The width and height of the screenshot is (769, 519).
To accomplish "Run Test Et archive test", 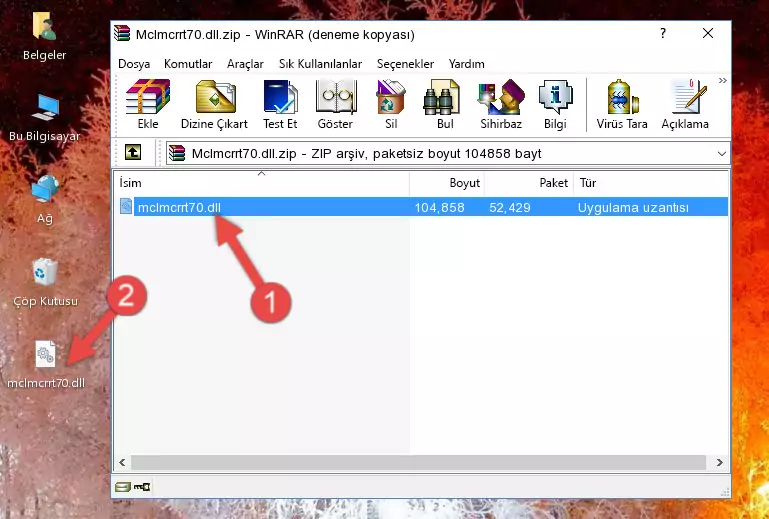I will [280, 104].
